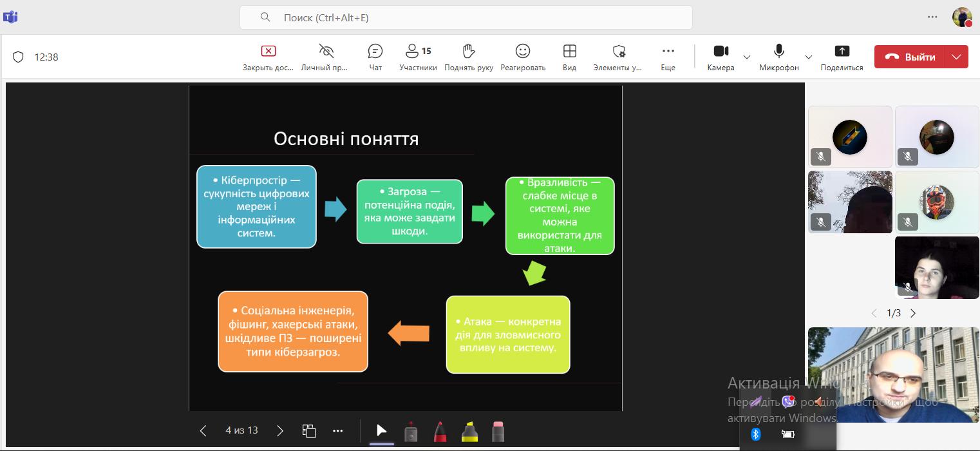Image resolution: width=980 pixels, height=451 pixels.
Task: Open dropdown next to the leave button
Action: click(957, 57)
